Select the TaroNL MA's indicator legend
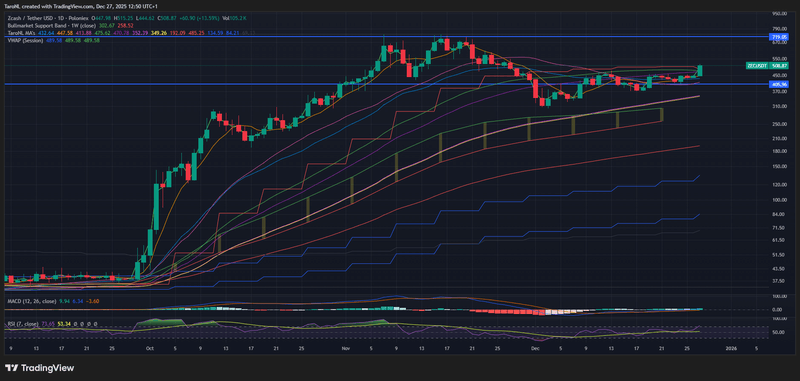Viewport: 800px width, 381px height. click(x=21, y=33)
